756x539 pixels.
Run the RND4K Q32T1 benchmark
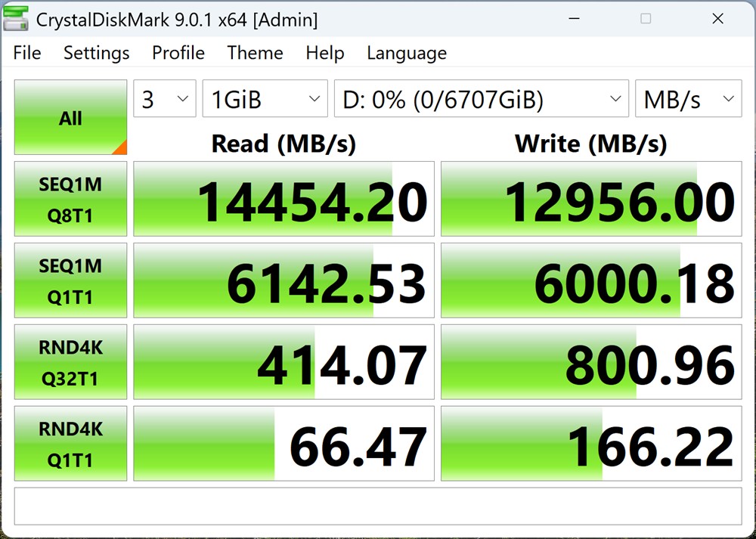pyautogui.click(x=70, y=361)
